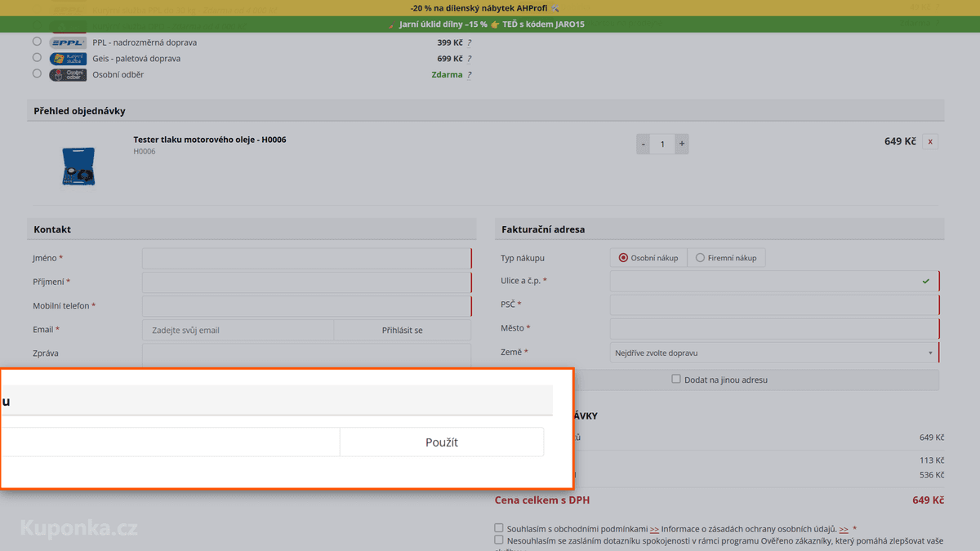Open the oil pressure tester product thumbnail

point(78,166)
